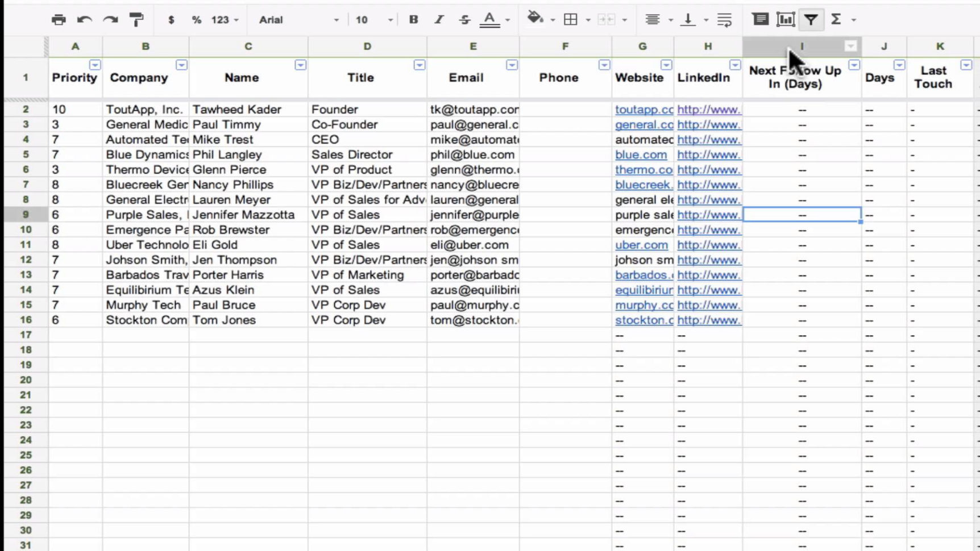Image resolution: width=980 pixels, height=551 pixels.
Task: Apply strikethrough formatting
Action: [x=464, y=19]
